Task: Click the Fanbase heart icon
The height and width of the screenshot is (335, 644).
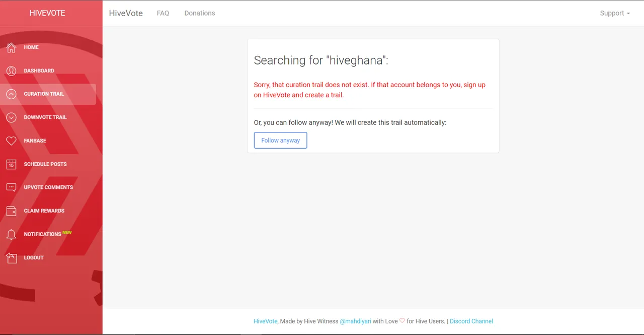Action: [x=11, y=141]
